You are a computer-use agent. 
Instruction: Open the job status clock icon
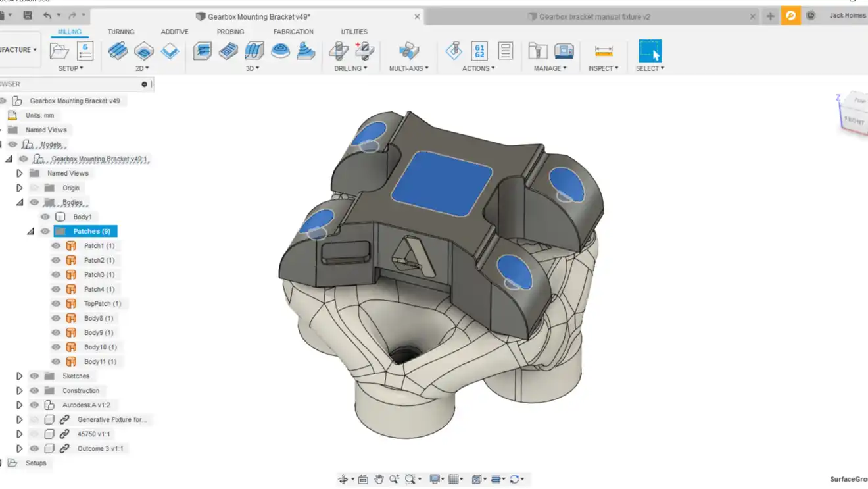811,16
